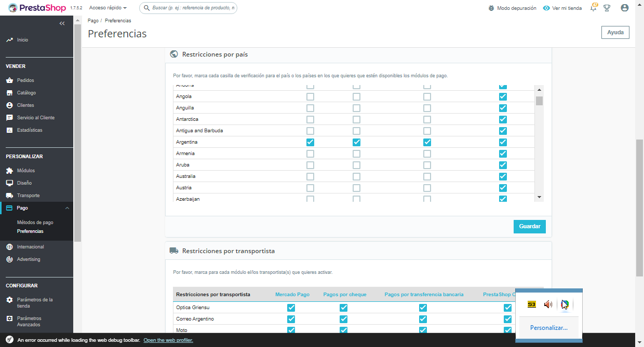Collapse the sidebar with the double-chevron icon

click(x=62, y=23)
